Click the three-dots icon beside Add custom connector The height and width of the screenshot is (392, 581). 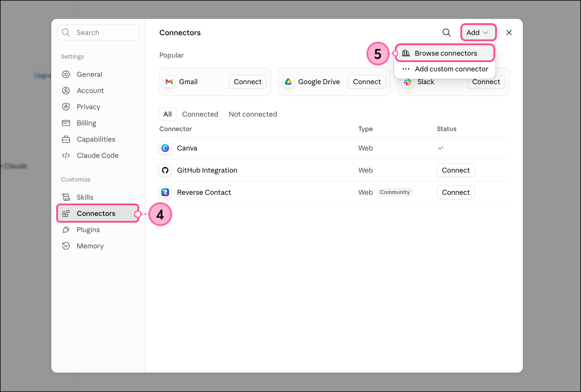click(x=406, y=69)
